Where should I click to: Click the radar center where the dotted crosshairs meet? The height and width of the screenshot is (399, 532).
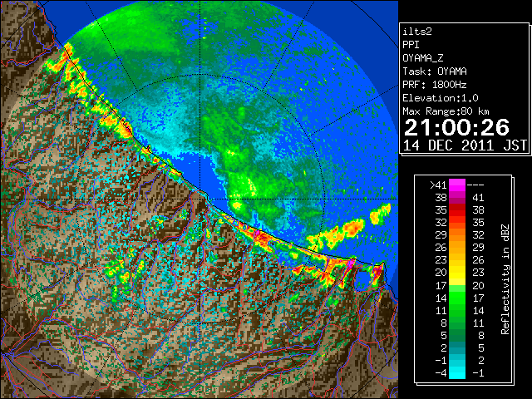[x=200, y=199]
